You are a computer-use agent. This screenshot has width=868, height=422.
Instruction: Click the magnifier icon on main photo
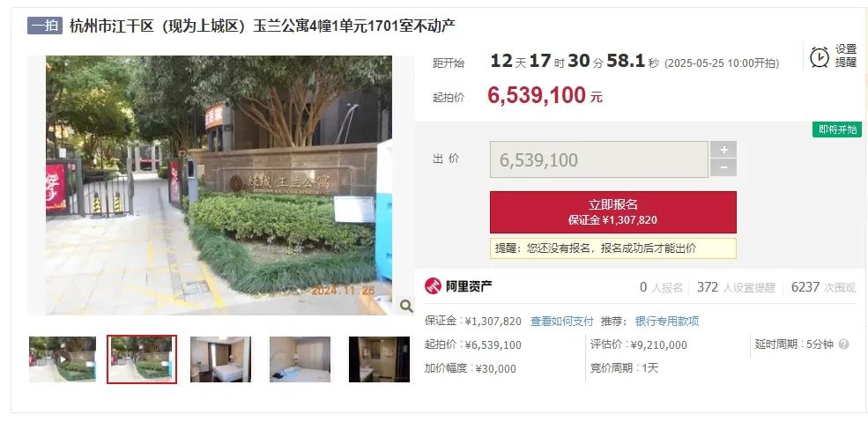pyautogui.click(x=405, y=306)
